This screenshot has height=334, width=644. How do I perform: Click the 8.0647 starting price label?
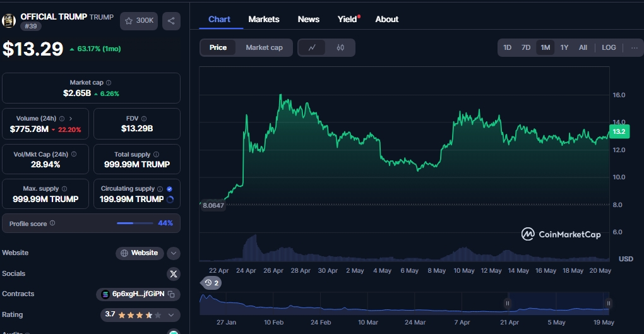tap(213, 205)
